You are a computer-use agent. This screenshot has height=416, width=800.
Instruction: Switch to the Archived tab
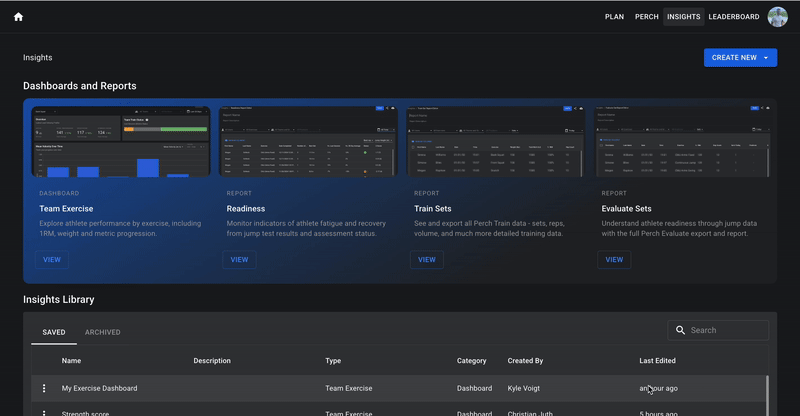103,332
